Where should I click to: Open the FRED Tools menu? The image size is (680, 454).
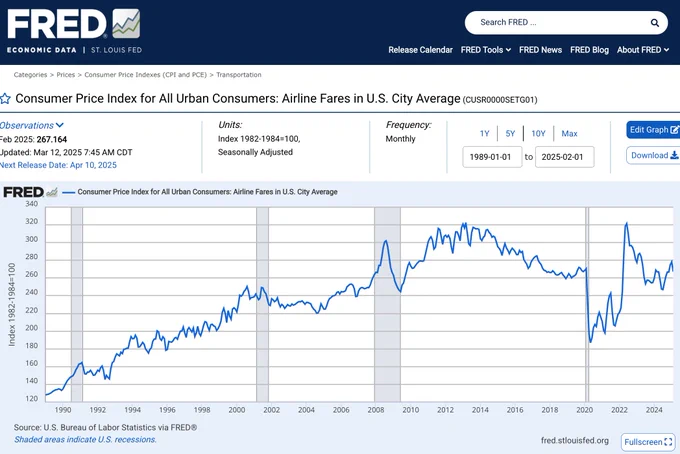pyautogui.click(x=486, y=50)
